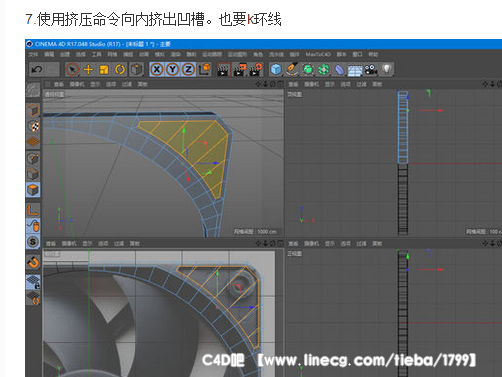Select the Rotate tool
The width and height of the screenshot is (502, 377).
[120, 69]
